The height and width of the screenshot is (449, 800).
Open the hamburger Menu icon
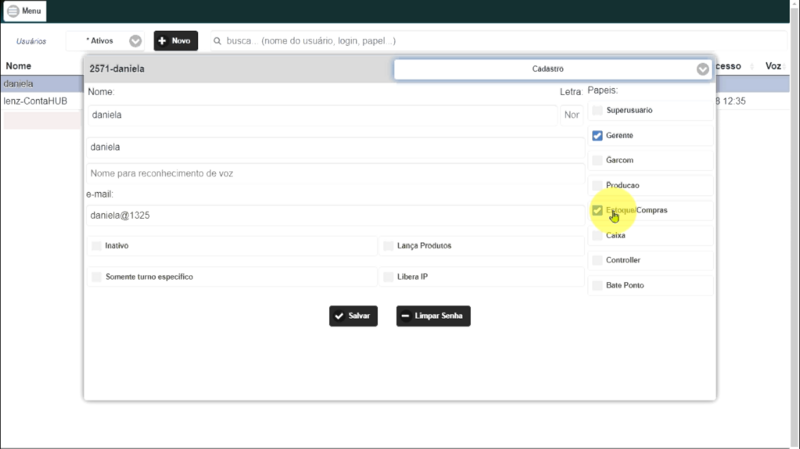[x=13, y=11]
